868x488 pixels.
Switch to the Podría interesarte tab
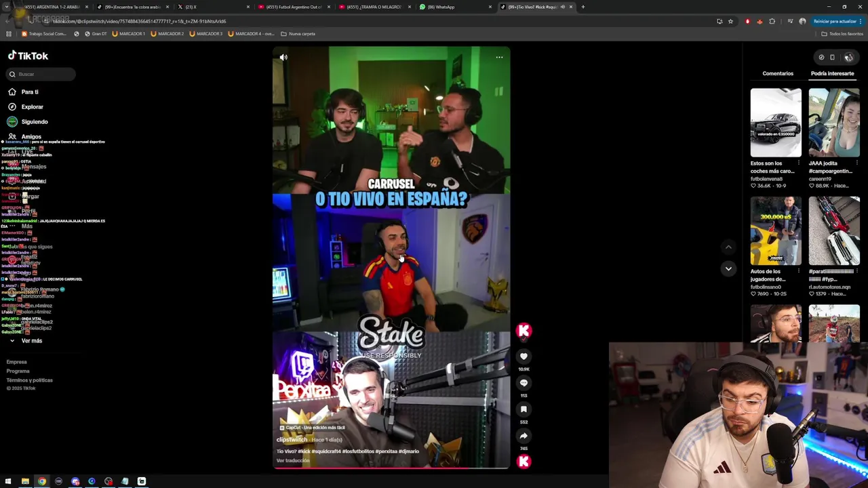tap(832, 73)
